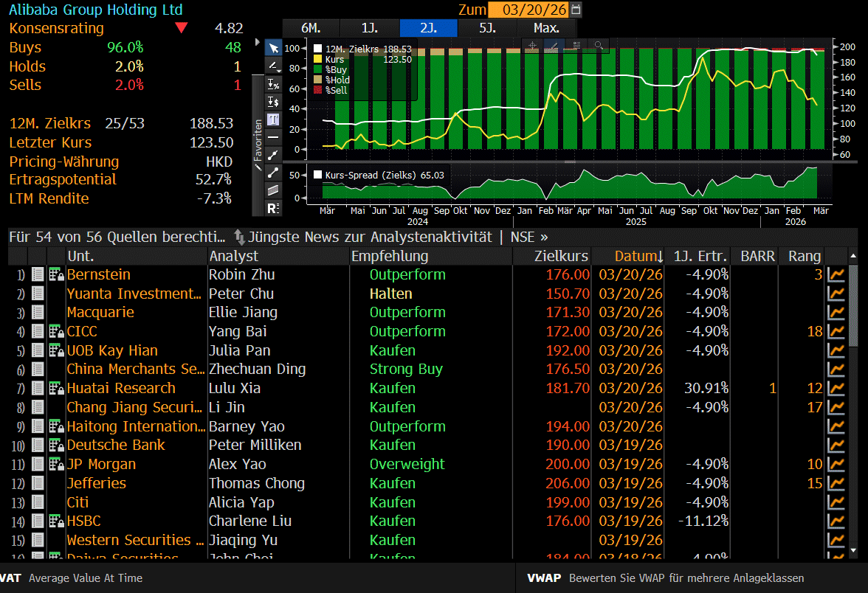Image resolution: width=868 pixels, height=593 pixels.
Task: Open Bernstein's report document icon
Action: click(38, 275)
